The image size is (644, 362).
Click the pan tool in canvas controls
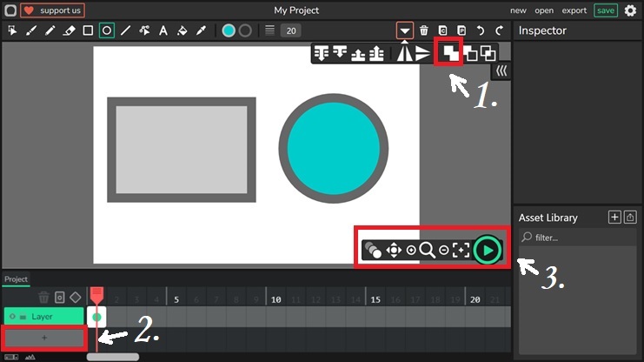394,251
